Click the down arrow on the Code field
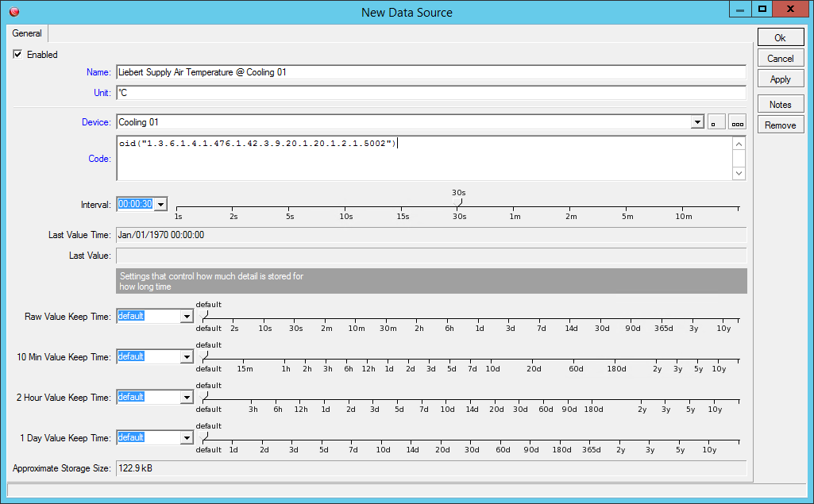This screenshot has width=814, height=504. [739, 173]
